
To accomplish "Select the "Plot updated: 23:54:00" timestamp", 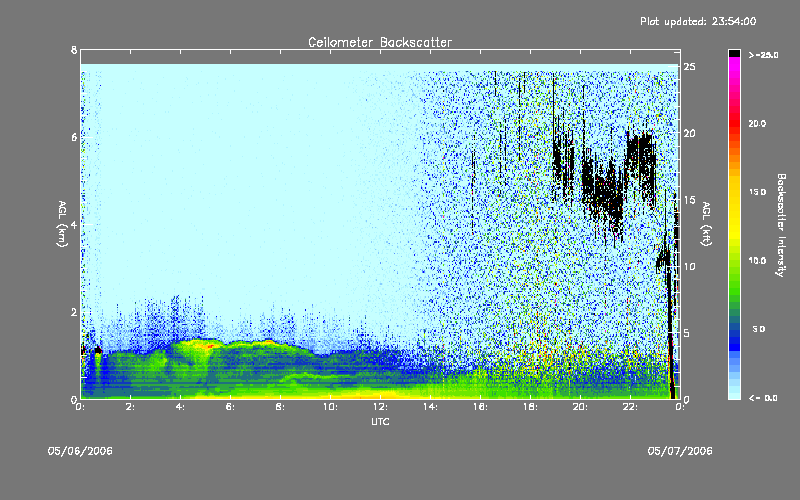I will (698, 21).
